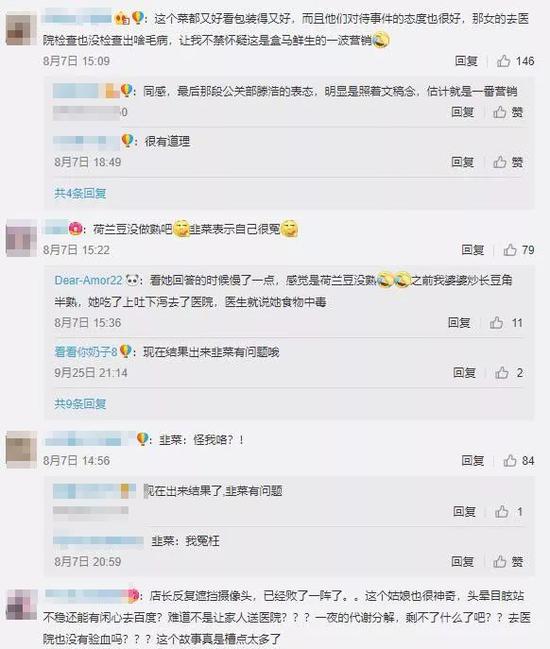Like the 现在出来结果了 reply

tap(502, 512)
